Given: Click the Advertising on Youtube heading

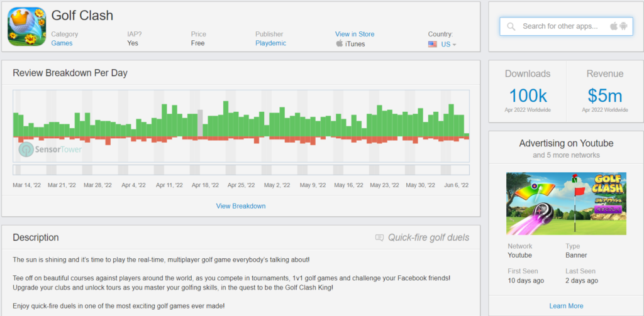Looking at the screenshot, I should coord(566,143).
